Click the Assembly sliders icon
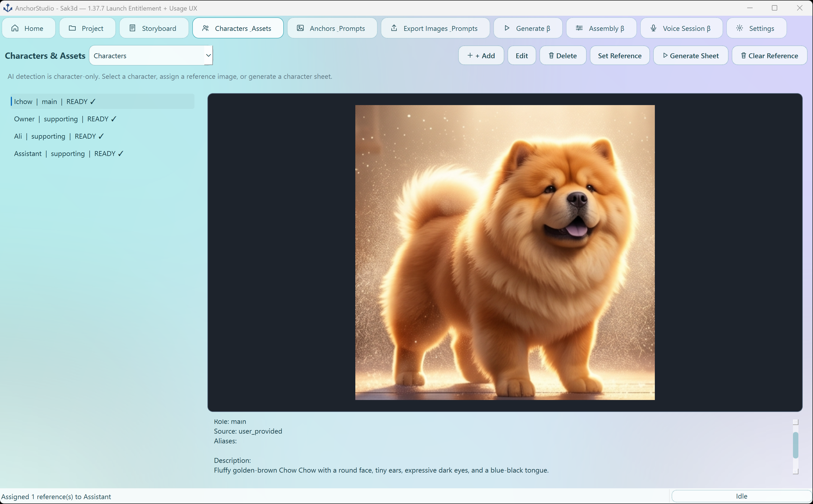This screenshot has height=504, width=813. tap(579, 28)
